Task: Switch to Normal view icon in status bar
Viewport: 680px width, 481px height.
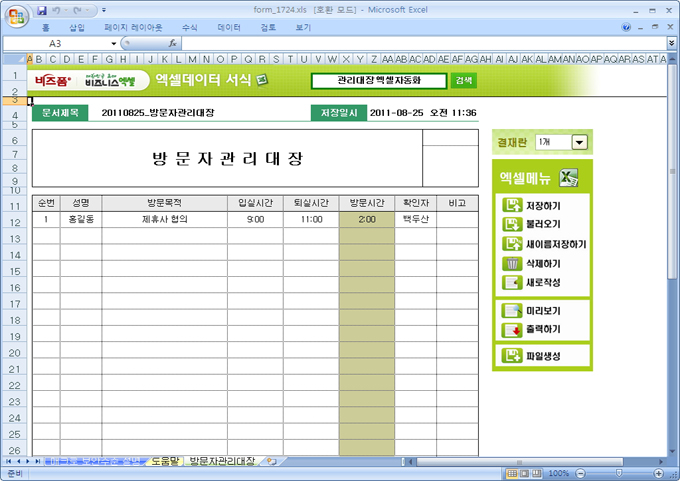Action: coord(512,473)
